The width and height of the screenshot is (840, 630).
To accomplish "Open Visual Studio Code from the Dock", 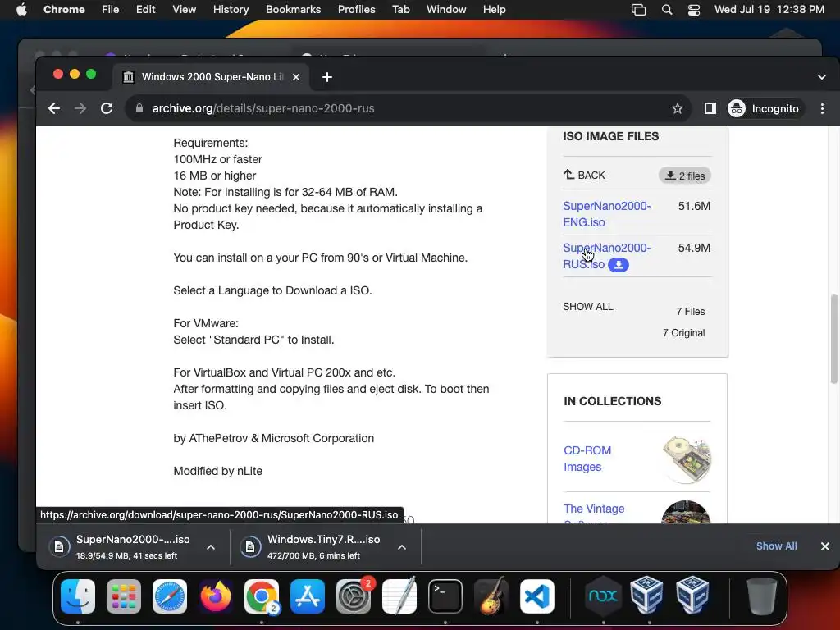I will coord(536,596).
